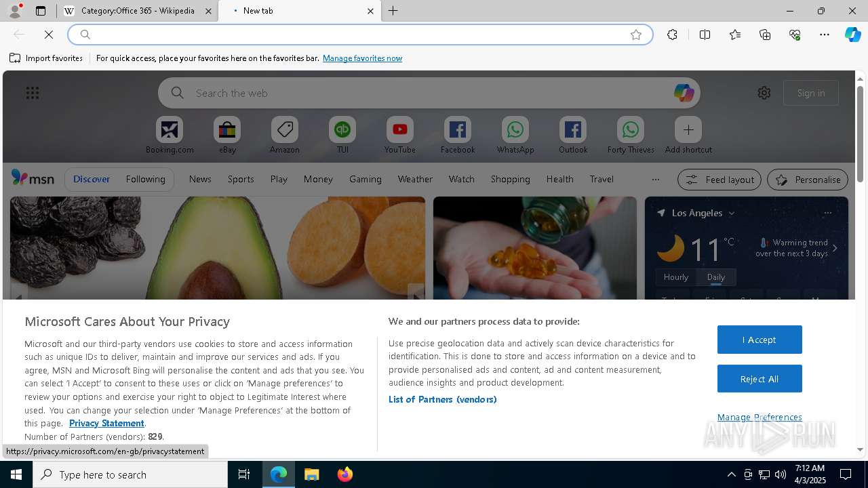Open Money in MSN menu
This screenshot has width=868, height=488.
coord(318,179)
